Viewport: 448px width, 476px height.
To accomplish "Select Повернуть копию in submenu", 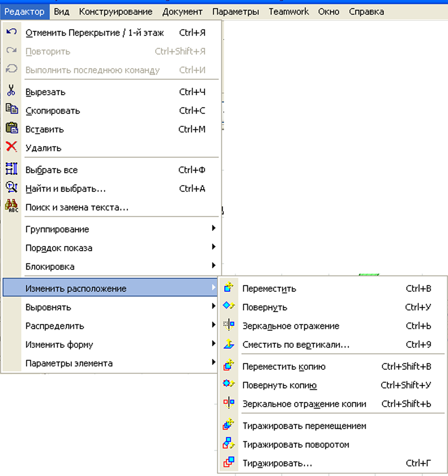I will [333, 385].
